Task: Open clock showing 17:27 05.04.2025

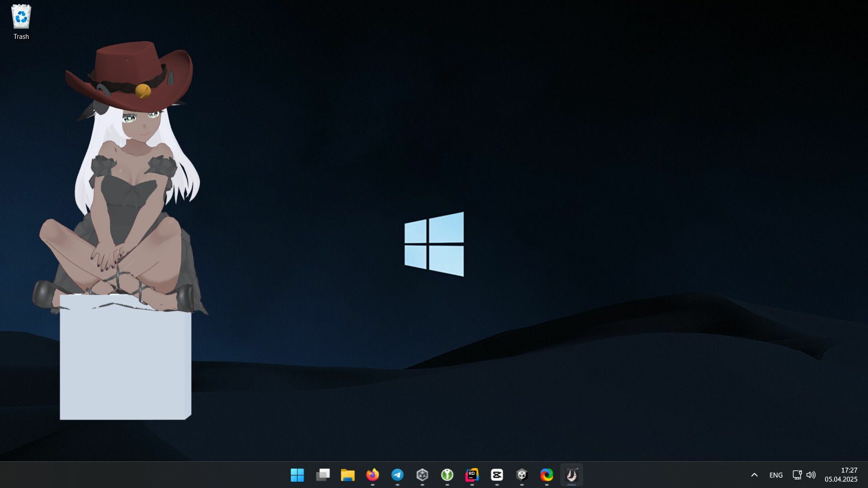Action: pos(841,475)
